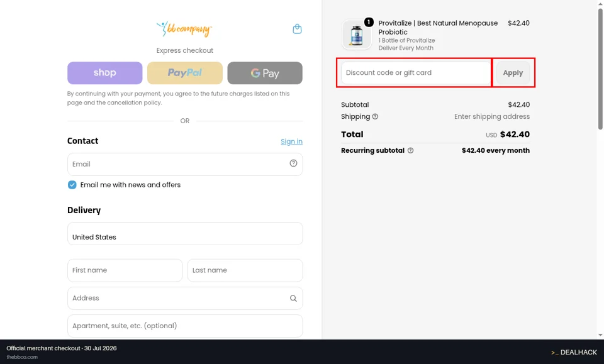Click the 'Delivery' section heading
604x364 pixels.
coord(84,210)
